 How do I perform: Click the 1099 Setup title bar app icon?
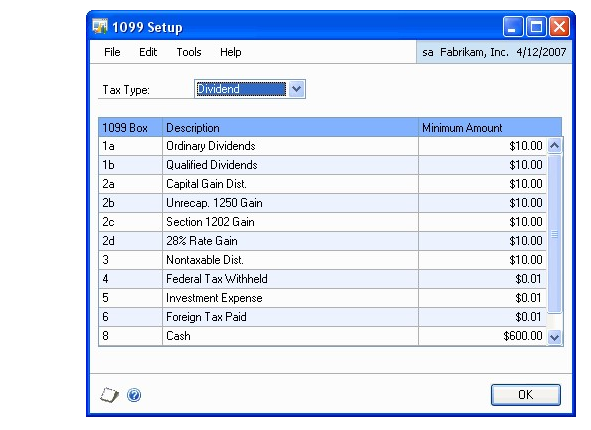[100, 27]
